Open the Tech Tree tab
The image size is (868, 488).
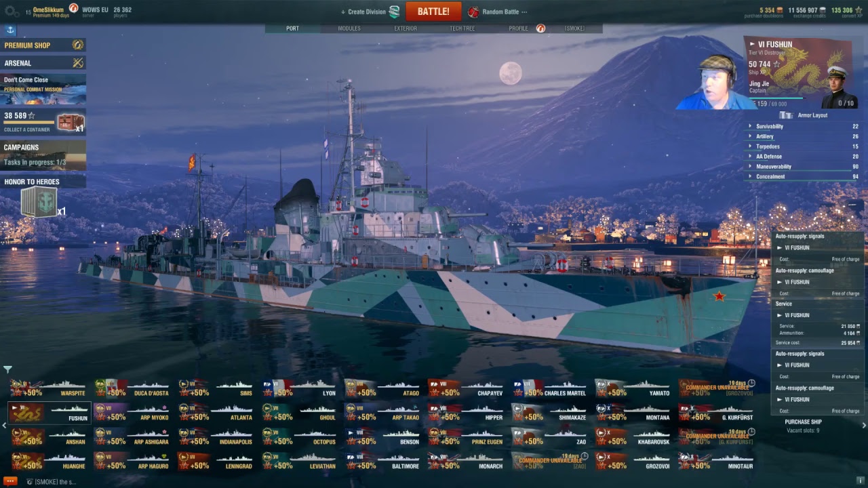(x=462, y=28)
